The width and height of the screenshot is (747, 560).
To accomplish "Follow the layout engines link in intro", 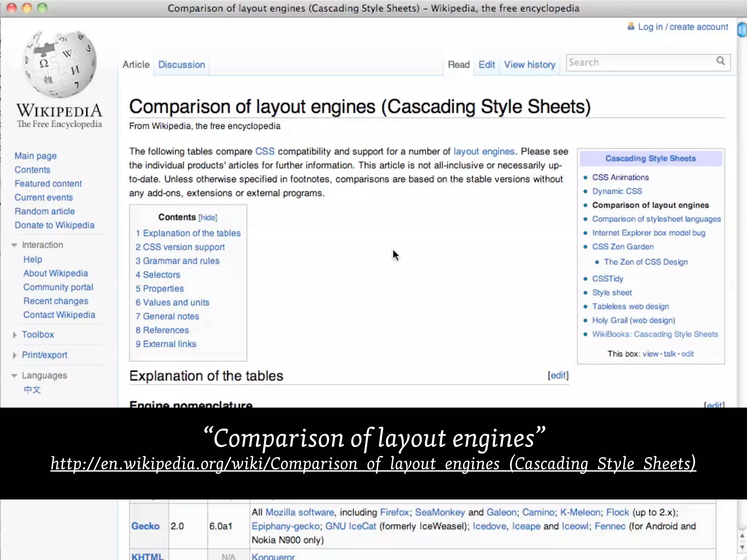I will pos(484,151).
